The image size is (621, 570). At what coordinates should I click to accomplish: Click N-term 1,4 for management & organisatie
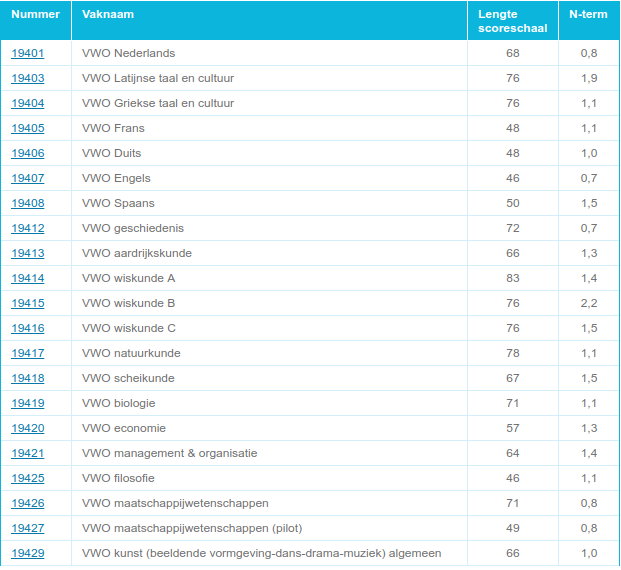[589, 453]
